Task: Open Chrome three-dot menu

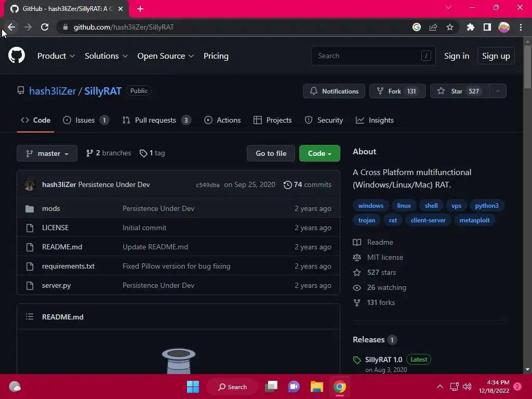Action: pyautogui.click(x=521, y=27)
